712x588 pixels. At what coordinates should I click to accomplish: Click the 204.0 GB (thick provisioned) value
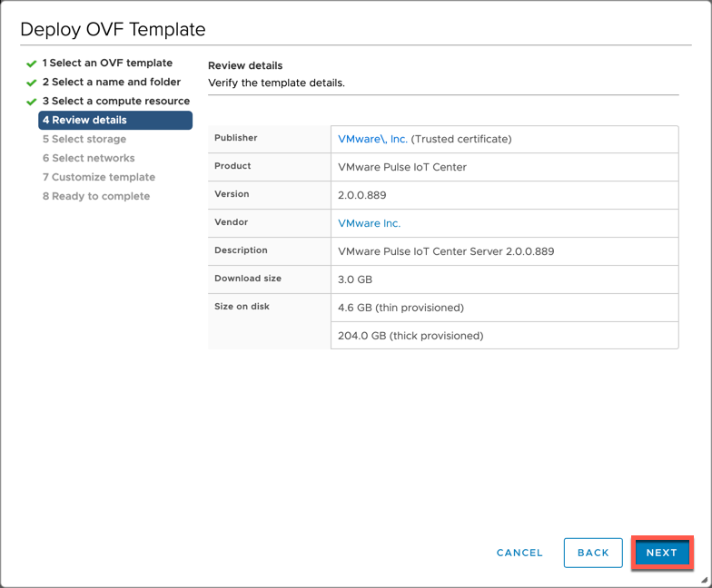[x=410, y=336]
